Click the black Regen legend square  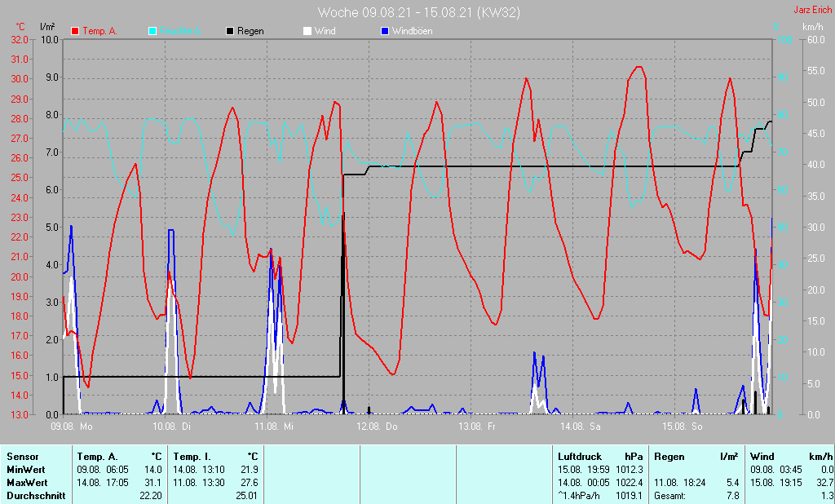click(230, 31)
